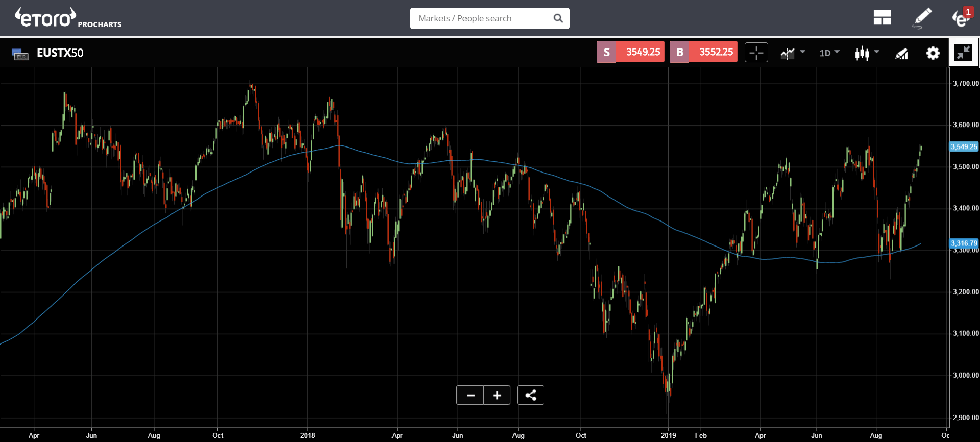
Task: Open the 1D timeframe dropdown
Action: [x=829, y=53]
